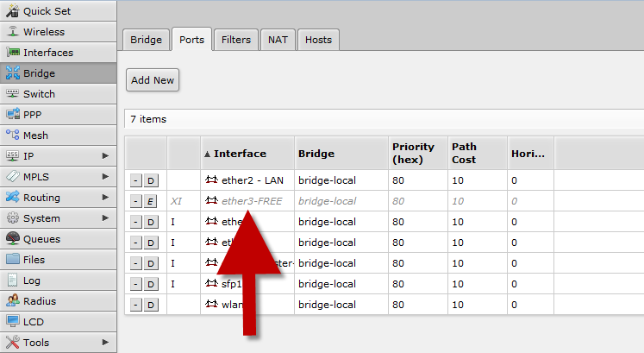Click the Tools wrench icon
This screenshot has height=353, width=644.
pos(13,342)
